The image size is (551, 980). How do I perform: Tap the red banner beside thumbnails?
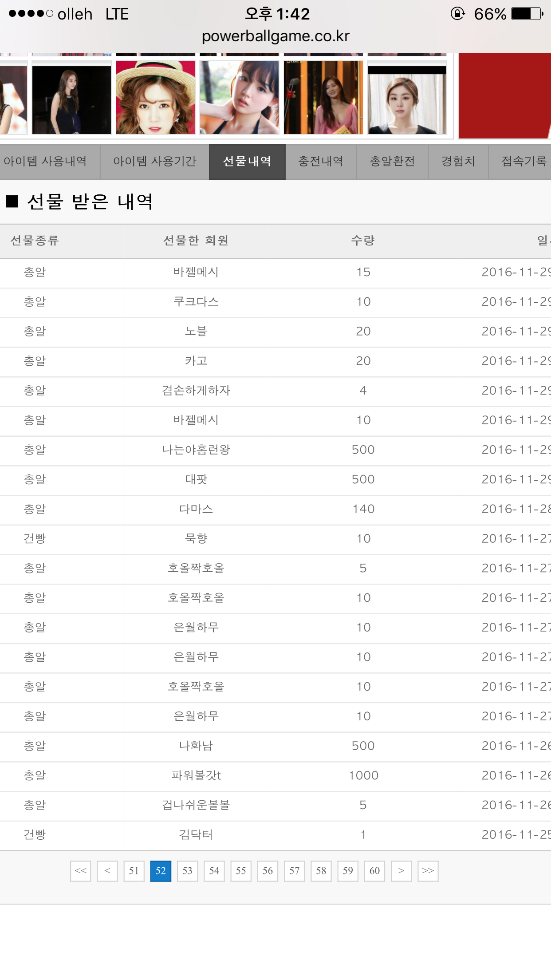tap(505, 96)
